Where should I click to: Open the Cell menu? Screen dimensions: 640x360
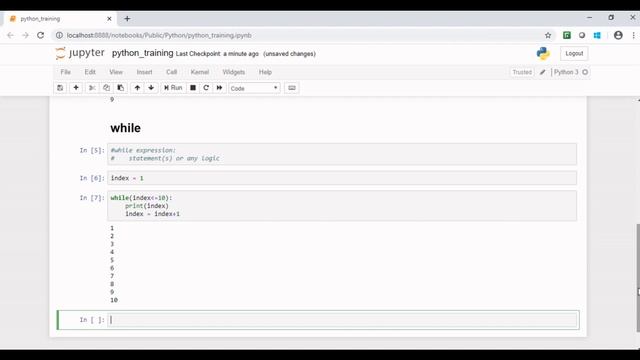click(171, 72)
